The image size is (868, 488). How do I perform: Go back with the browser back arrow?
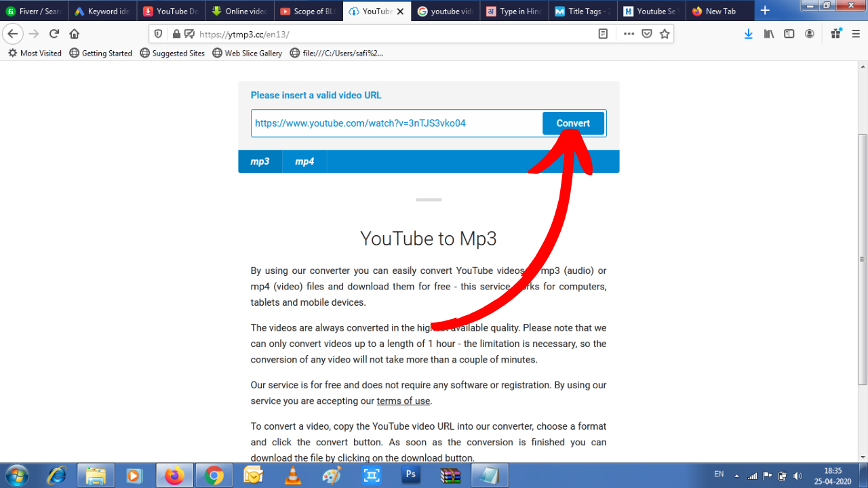13,34
